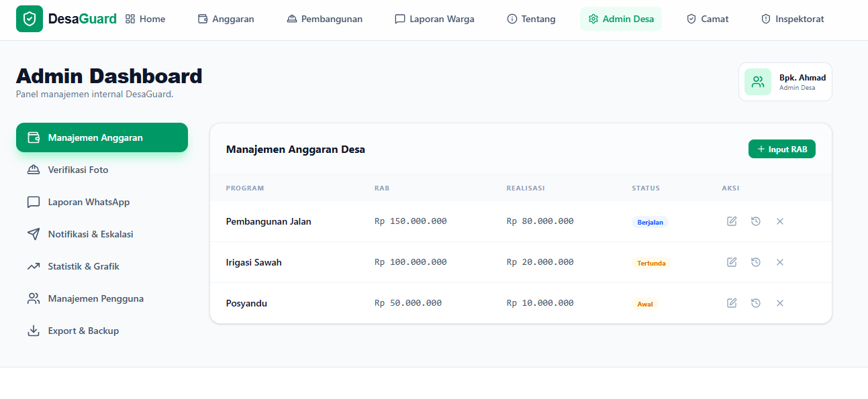Image resolution: width=868 pixels, height=399 pixels.
Task: Open the Tentang nav tab
Action: [532, 19]
